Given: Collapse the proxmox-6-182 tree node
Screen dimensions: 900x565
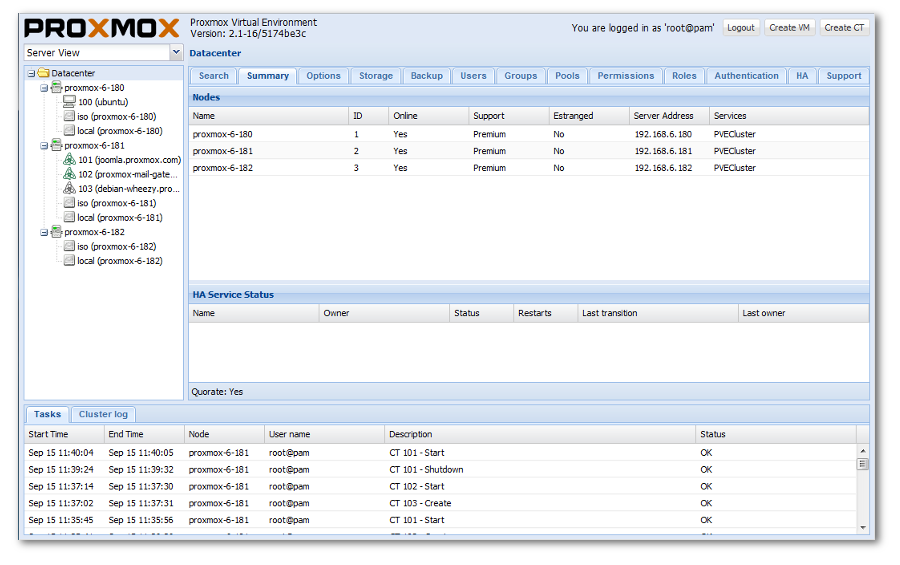Looking at the screenshot, I should [44, 233].
